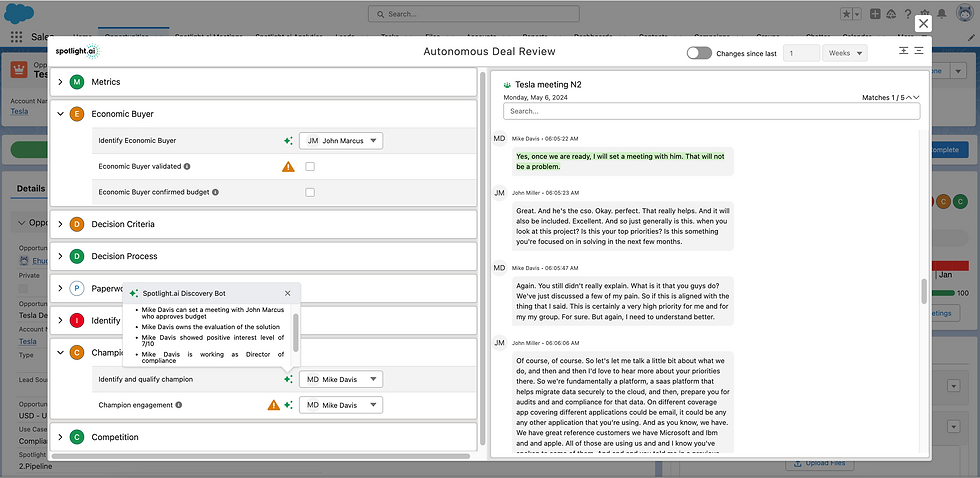This screenshot has width=980, height=478.
Task: Close the Autonomous Deal Review modal
Action: pos(923,24)
